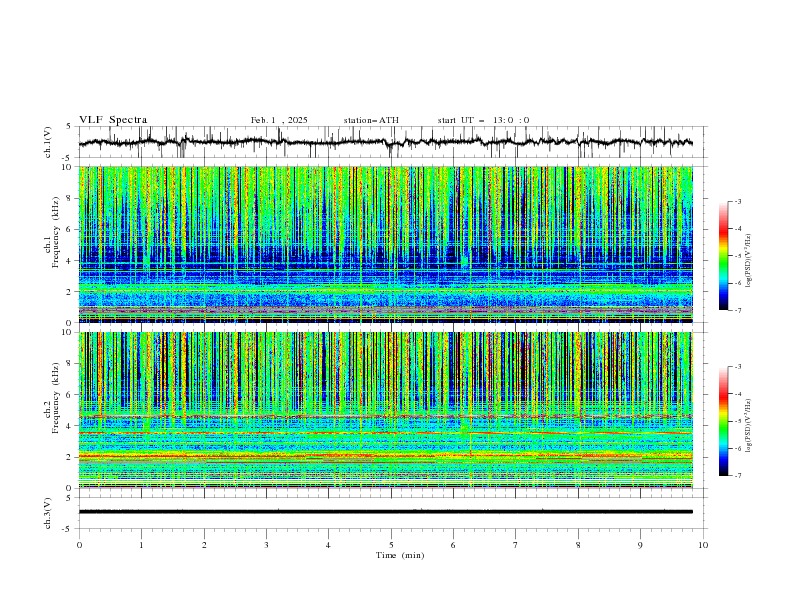Click the upper PSD color scale bar
The image size is (792, 612).
point(723,256)
